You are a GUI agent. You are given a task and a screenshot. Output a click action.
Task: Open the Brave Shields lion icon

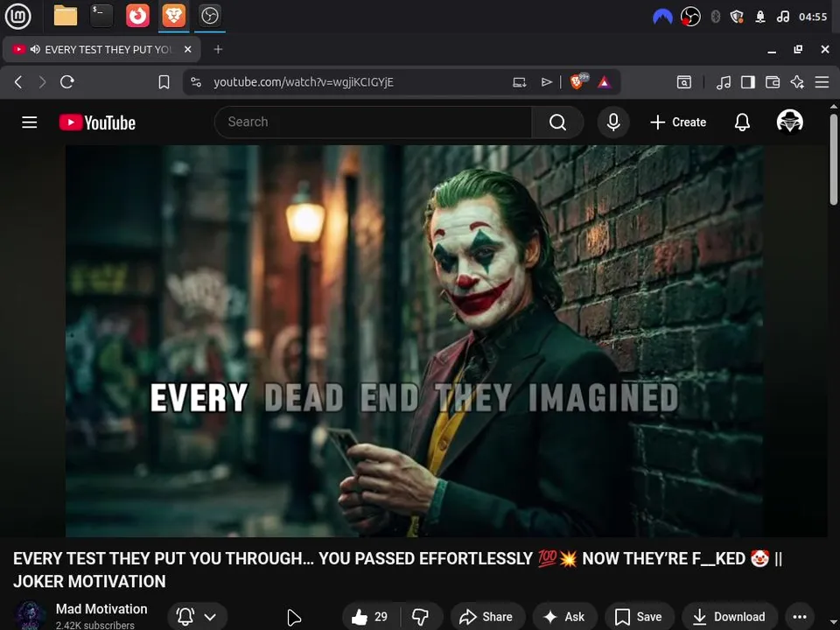tap(578, 81)
